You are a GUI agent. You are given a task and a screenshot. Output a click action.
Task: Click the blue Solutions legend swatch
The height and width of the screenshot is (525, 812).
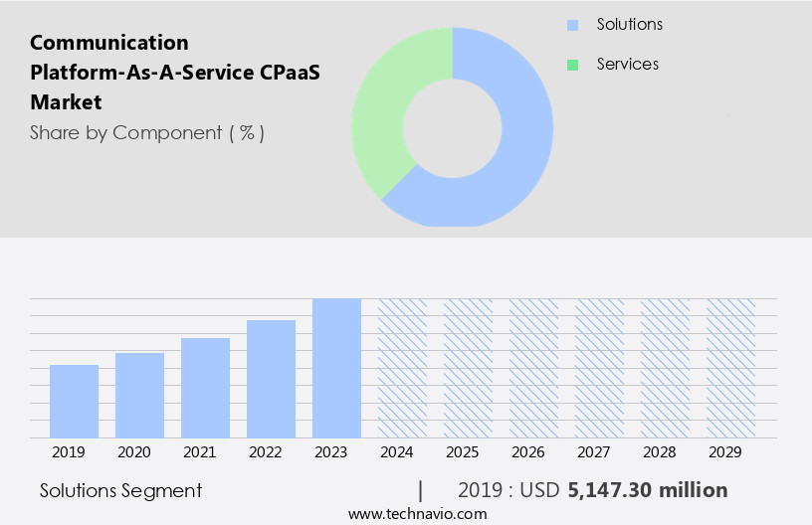tap(572, 25)
